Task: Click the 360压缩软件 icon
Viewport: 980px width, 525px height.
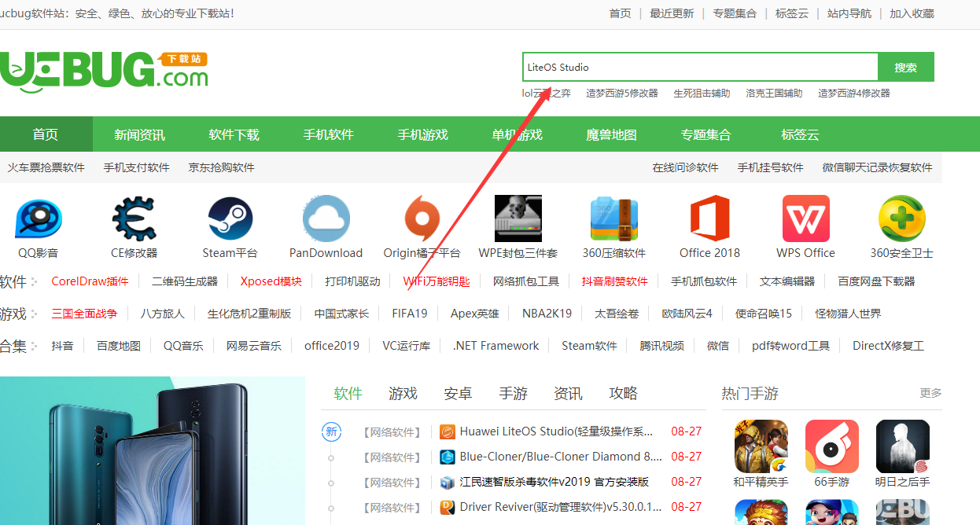Action: [613, 218]
